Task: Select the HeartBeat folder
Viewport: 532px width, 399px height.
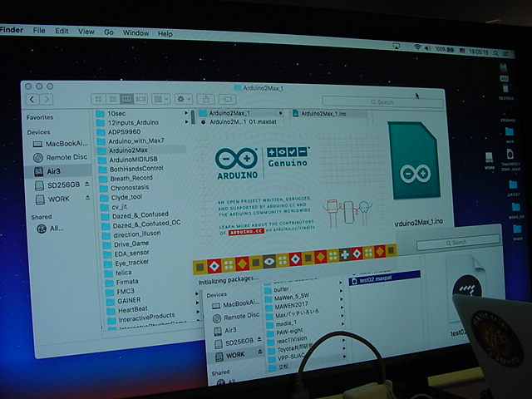Action: point(128,310)
